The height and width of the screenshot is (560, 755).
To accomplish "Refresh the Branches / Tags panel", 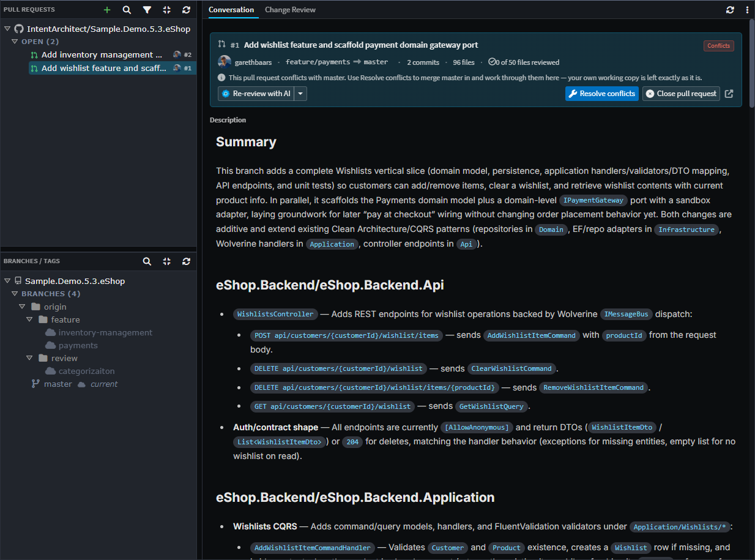I will click(x=186, y=261).
